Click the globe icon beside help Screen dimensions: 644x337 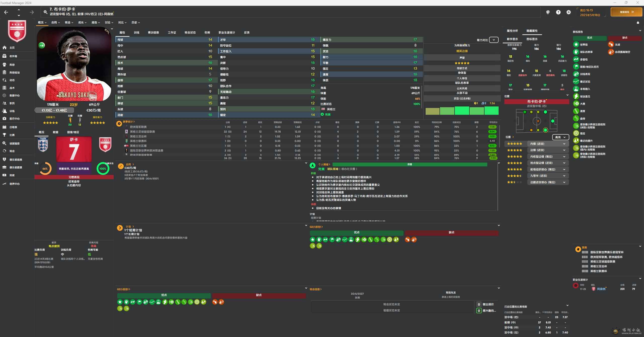tap(548, 12)
